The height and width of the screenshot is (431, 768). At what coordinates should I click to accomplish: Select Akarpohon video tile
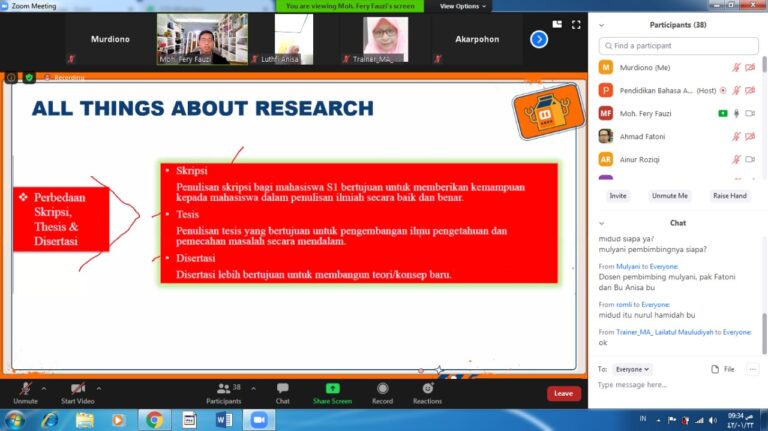[x=477, y=39]
